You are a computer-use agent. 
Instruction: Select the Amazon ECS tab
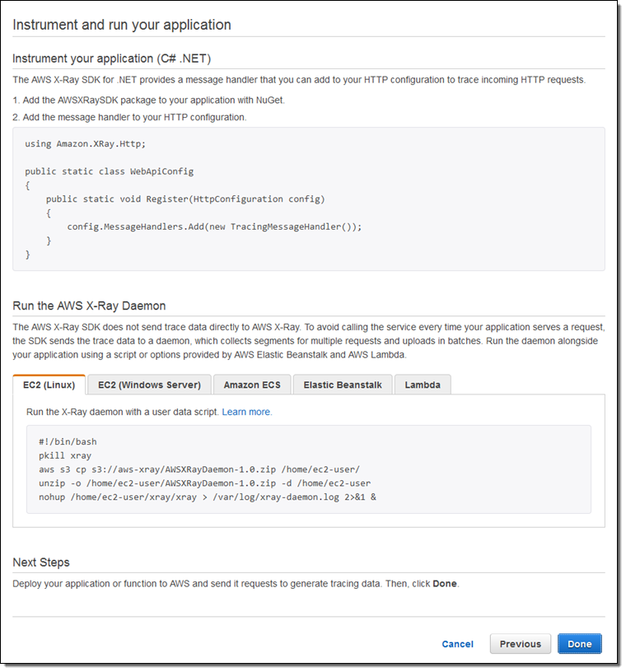click(252, 385)
